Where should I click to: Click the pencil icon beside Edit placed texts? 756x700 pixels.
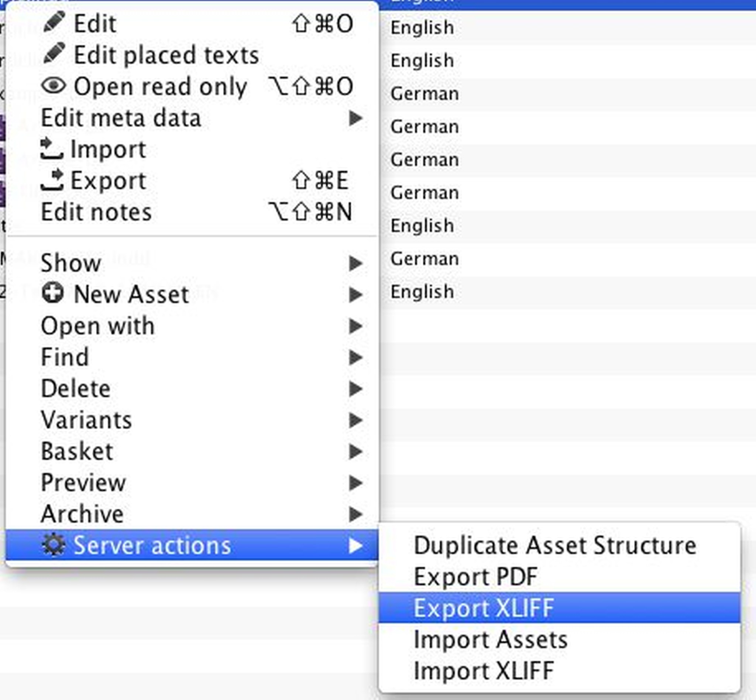[54, 54]
